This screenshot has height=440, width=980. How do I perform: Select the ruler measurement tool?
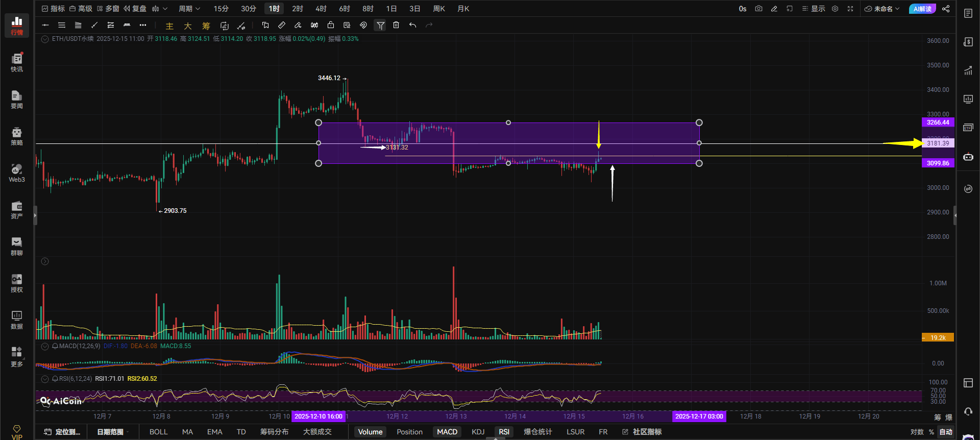[x=282, y=25]
